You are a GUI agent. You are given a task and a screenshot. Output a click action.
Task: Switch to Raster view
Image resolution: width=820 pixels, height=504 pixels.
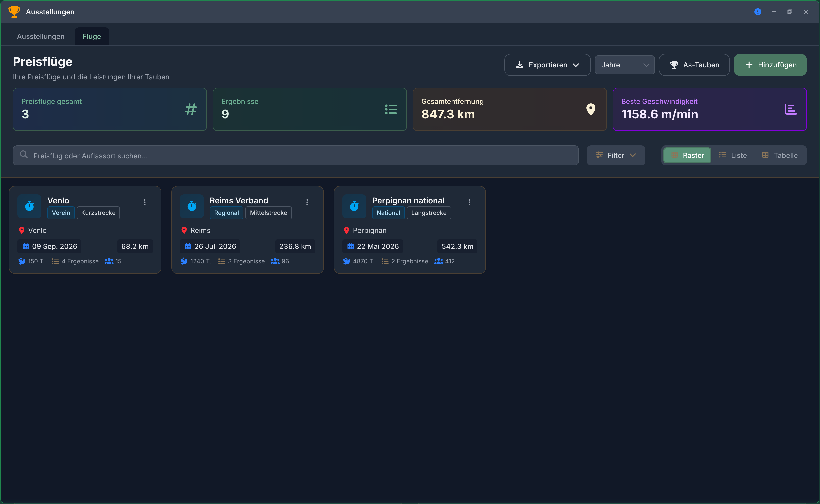coord(687,155)
